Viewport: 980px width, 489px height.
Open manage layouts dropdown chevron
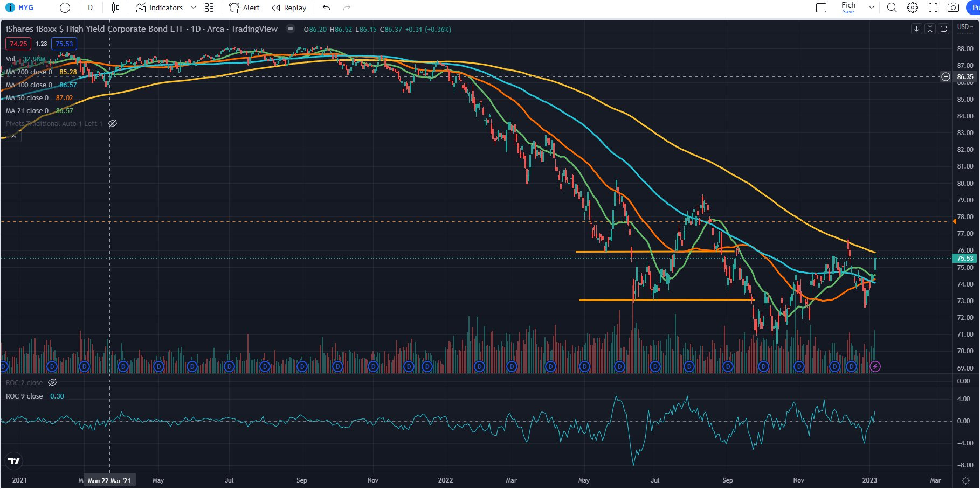pyautogui.click(x=871, y=8)
